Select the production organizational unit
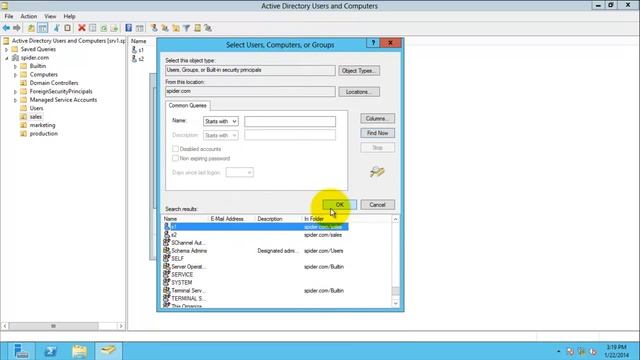Image resolution: width=640 pixels, height=360 pixels. point(44,133)
